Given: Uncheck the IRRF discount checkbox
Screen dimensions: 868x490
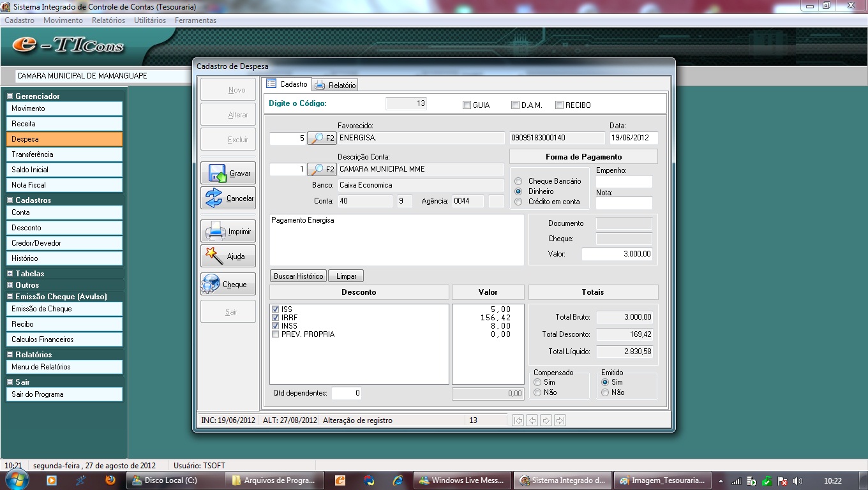Looking at the screenshot, I should (276, 318).
